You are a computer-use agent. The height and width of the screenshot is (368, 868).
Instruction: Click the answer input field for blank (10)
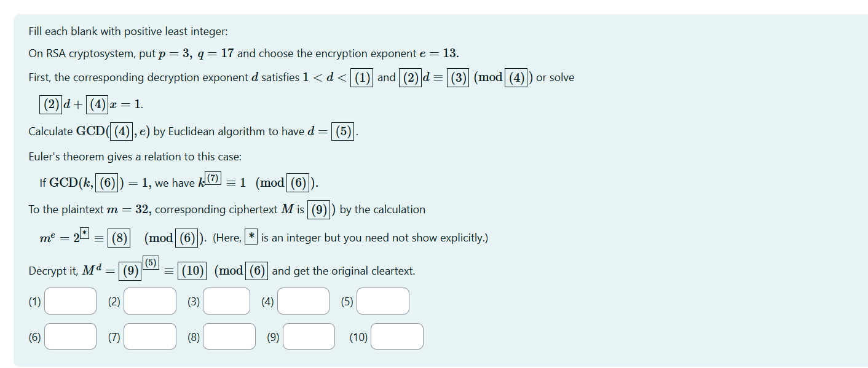pyautogui.click(x=397, y=336)
